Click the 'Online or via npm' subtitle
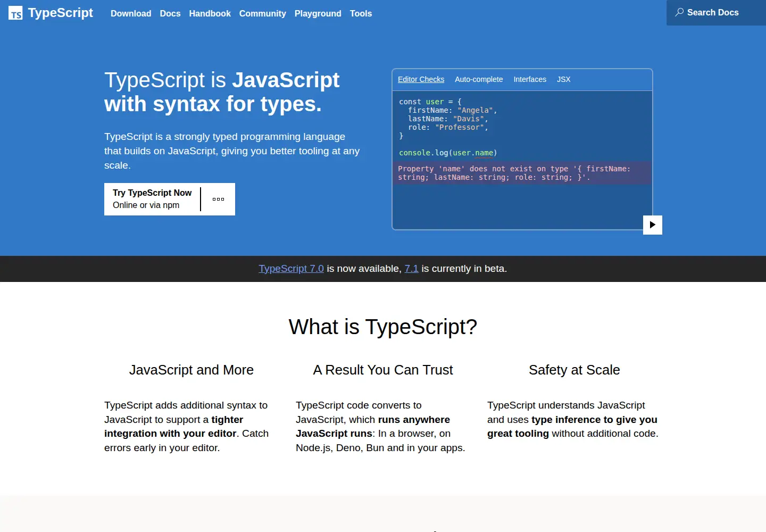The width and height of the screenshot is (766, 532). pyautogui.click(x=146, y=205)
